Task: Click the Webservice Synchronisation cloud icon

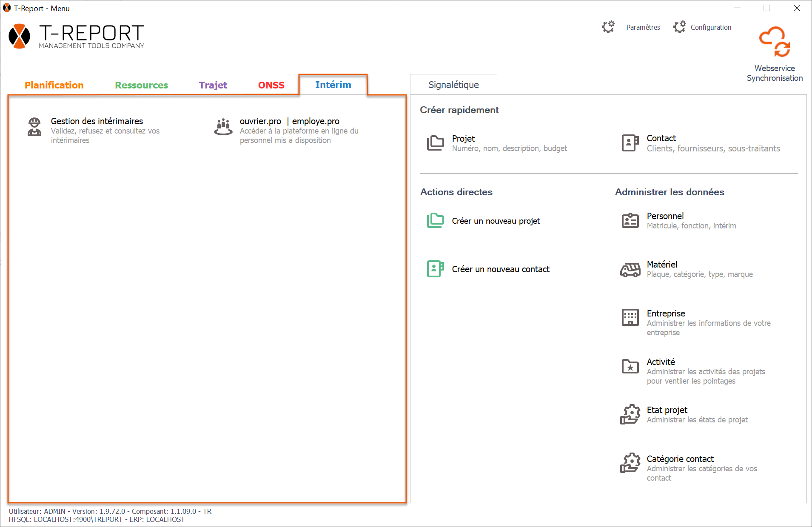Action: click(775, 42)
